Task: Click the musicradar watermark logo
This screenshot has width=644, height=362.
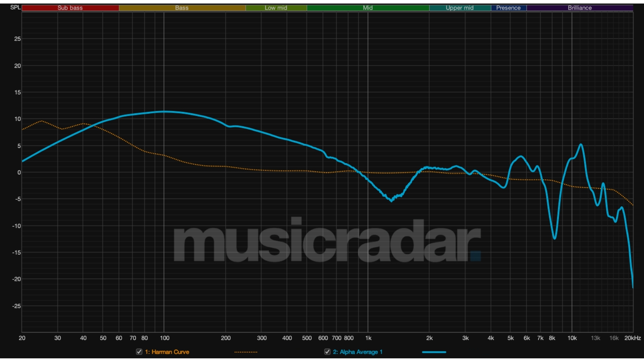Action: [325, 241]
